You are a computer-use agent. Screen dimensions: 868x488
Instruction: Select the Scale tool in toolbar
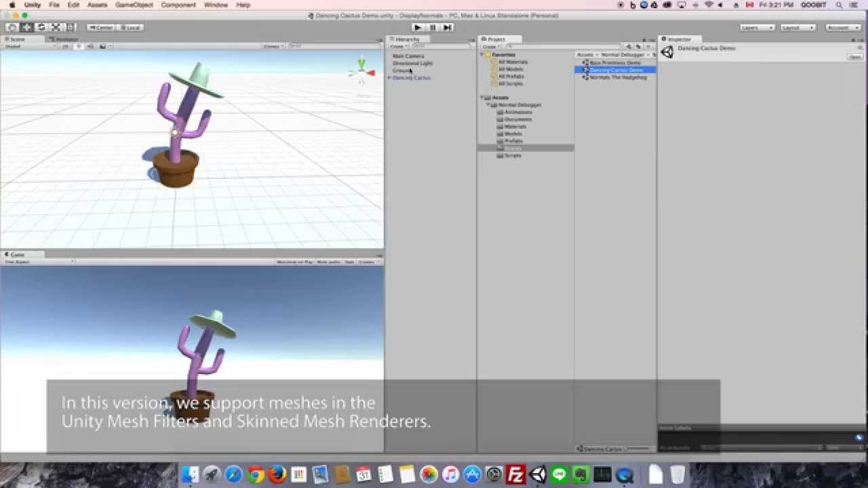click(x=56, y=27)
